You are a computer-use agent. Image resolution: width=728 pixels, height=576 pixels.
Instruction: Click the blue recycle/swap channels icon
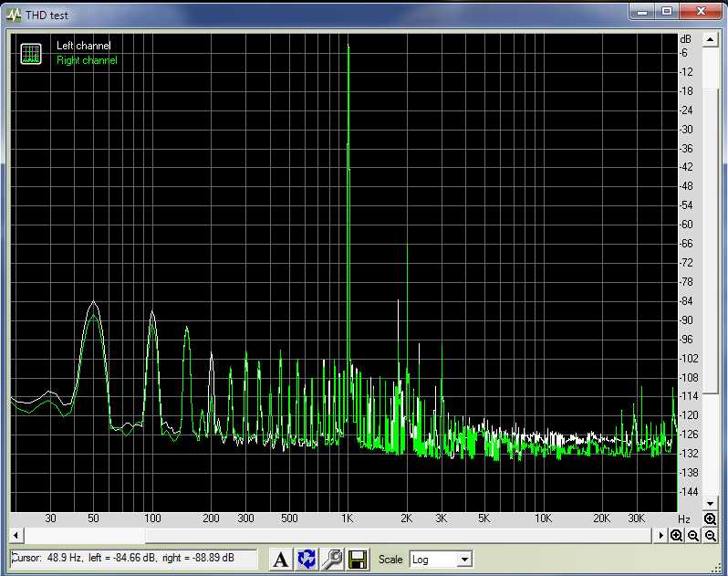(307, 560)
